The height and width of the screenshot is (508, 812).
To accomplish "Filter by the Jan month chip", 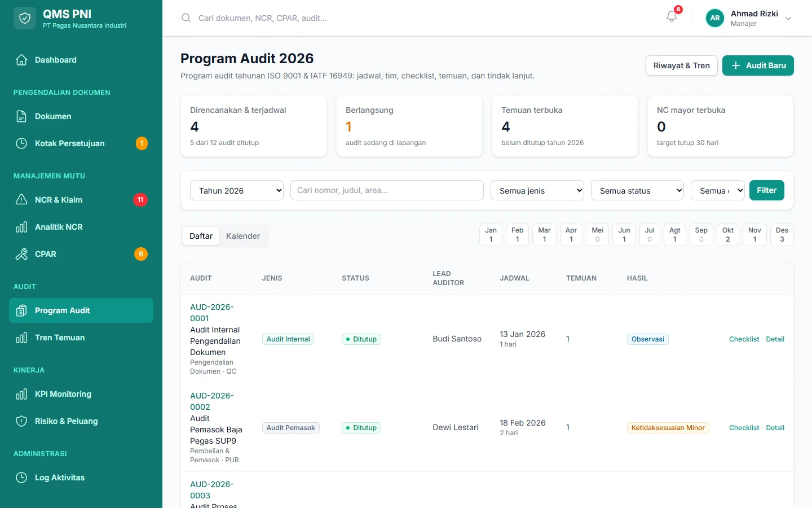I will (x=491, y=235).
